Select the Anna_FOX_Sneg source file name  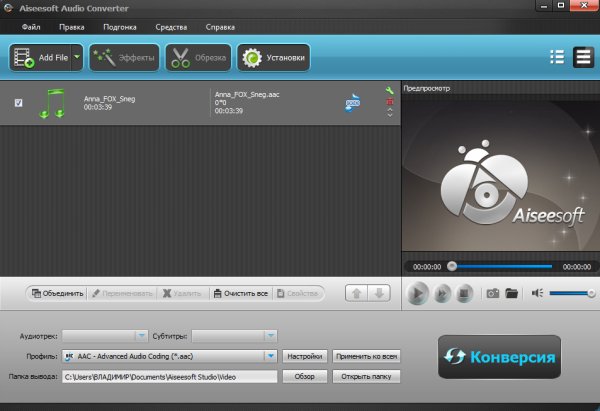pos(109,99)
